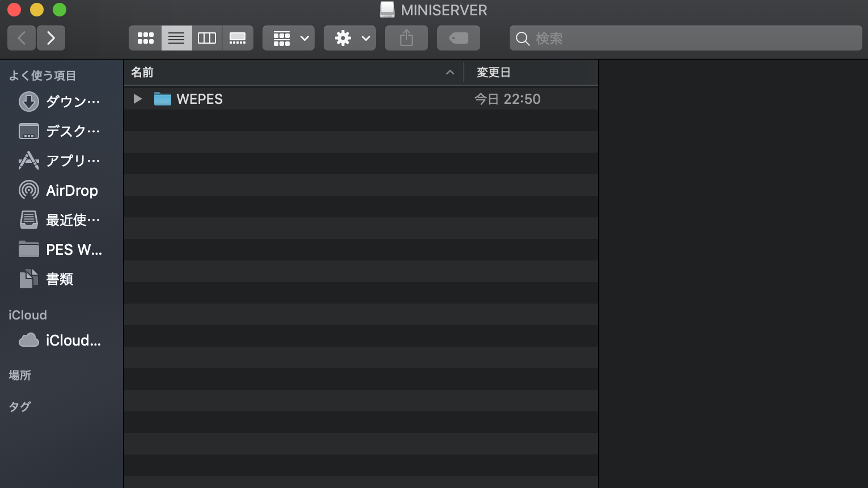Sort by the 名前 column header
Screen dimensions: 868x488
[x=294, y=72]
